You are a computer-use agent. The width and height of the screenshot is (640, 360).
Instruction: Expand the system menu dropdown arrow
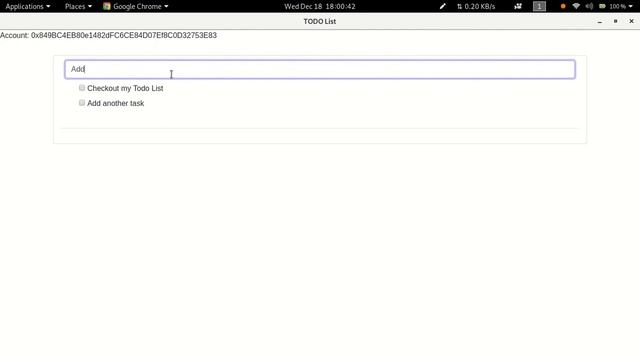tap(631, 7)
